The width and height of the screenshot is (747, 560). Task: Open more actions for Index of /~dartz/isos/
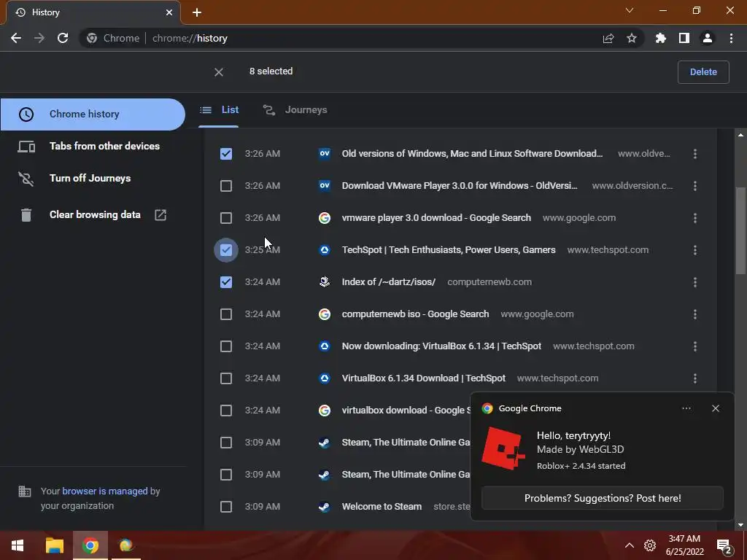pos(695,282)
